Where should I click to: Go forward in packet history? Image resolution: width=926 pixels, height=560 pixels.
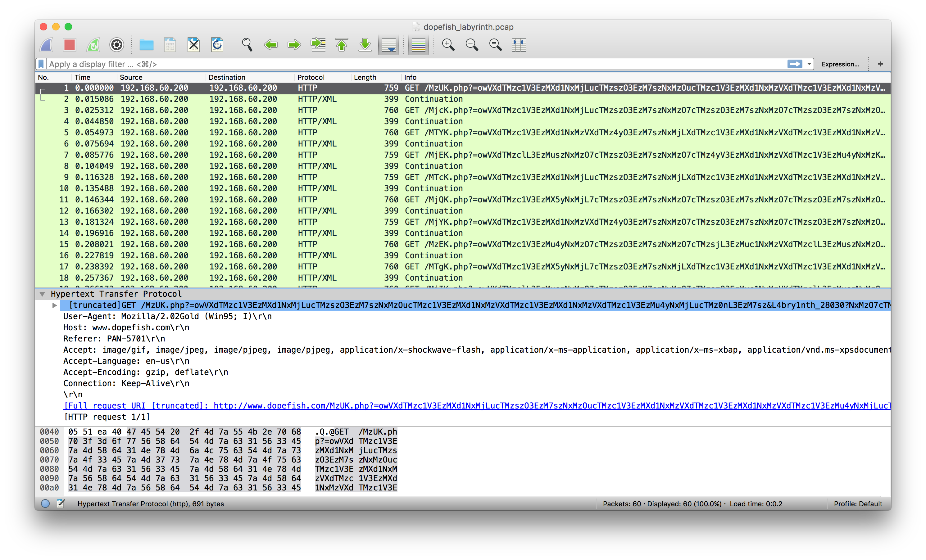point(294,45)
